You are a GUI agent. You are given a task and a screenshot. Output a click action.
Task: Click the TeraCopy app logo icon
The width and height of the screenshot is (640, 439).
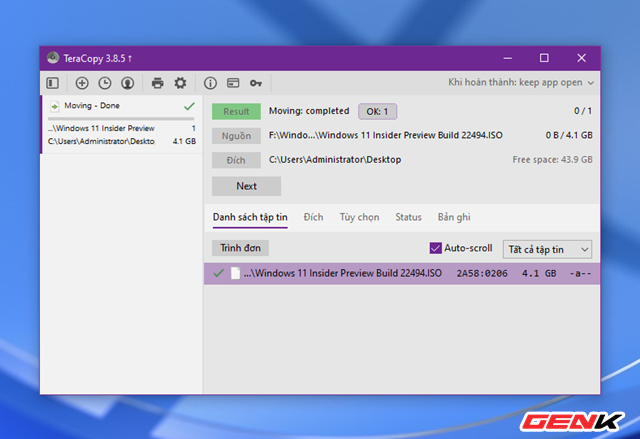coord(53,58)
